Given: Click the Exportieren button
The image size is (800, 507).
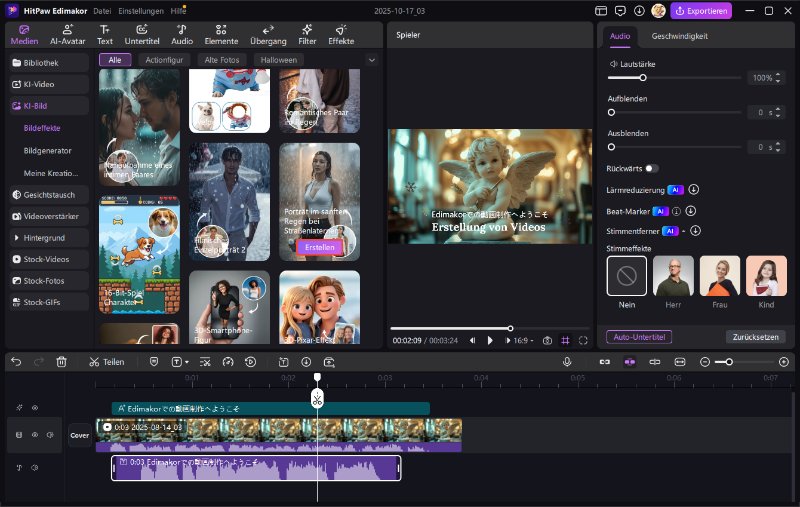Looking at the screenshot, I should [x=701, y=10].
